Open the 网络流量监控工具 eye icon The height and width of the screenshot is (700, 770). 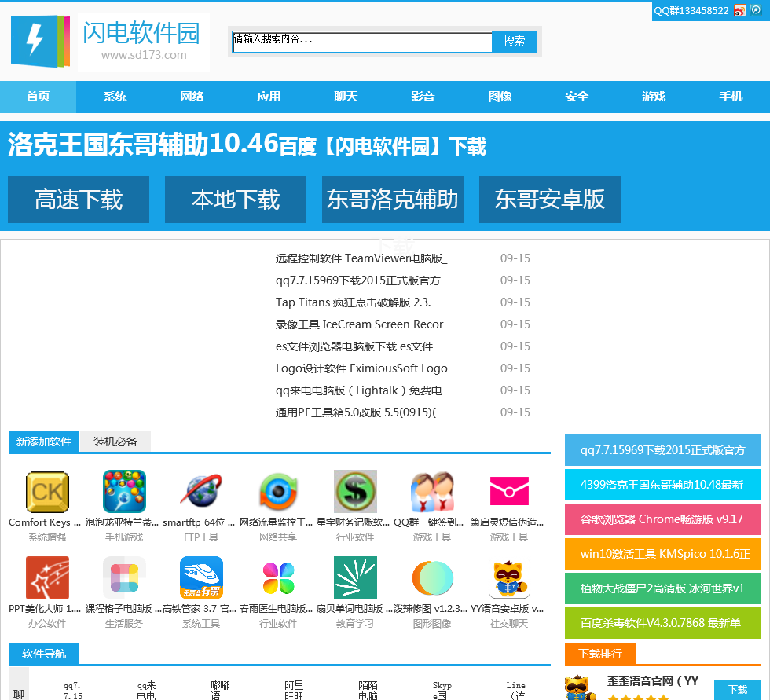click(x=278, y=491)
